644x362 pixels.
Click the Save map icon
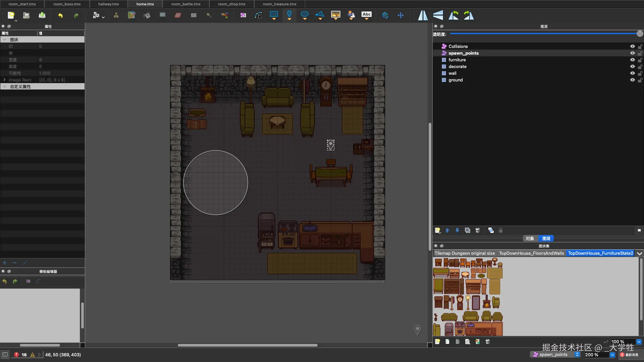pyautogui.click(x=42, y=15)
